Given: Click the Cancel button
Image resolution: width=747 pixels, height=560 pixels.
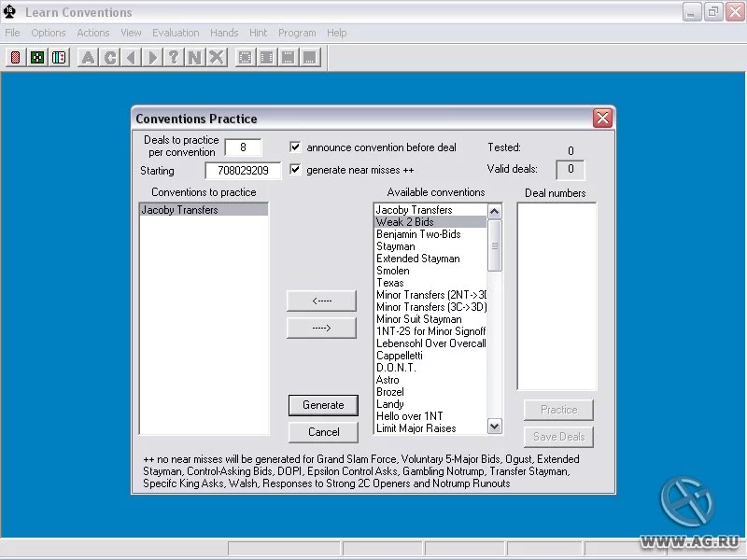Looking at the screenshot, I should point(323,432).
